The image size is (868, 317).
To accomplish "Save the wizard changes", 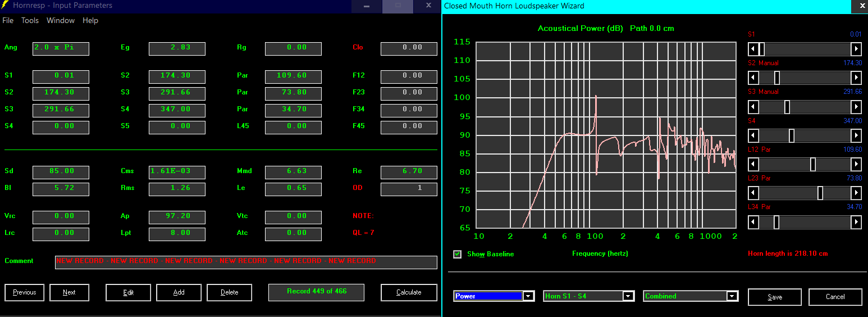I will click(775, 297).
